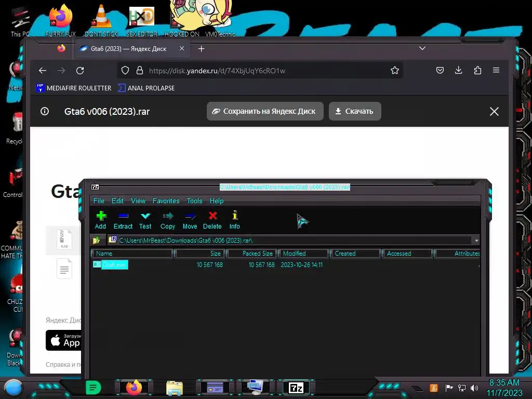Click the file info circle icon
Image resolution: width=532 pixels, height=399 pixels.
point(45,111)
